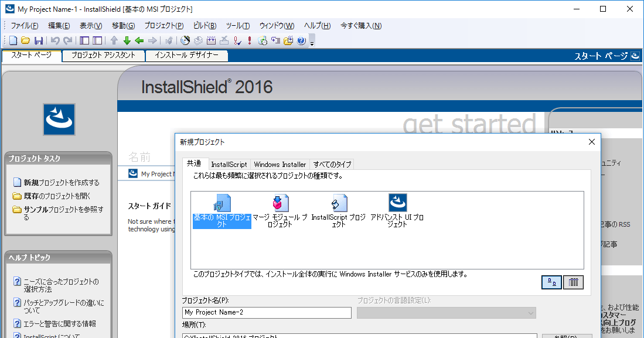Open パッチとアップグレードの違いについて help topic
Screen dimensions: 644x338
pos(64,306)
